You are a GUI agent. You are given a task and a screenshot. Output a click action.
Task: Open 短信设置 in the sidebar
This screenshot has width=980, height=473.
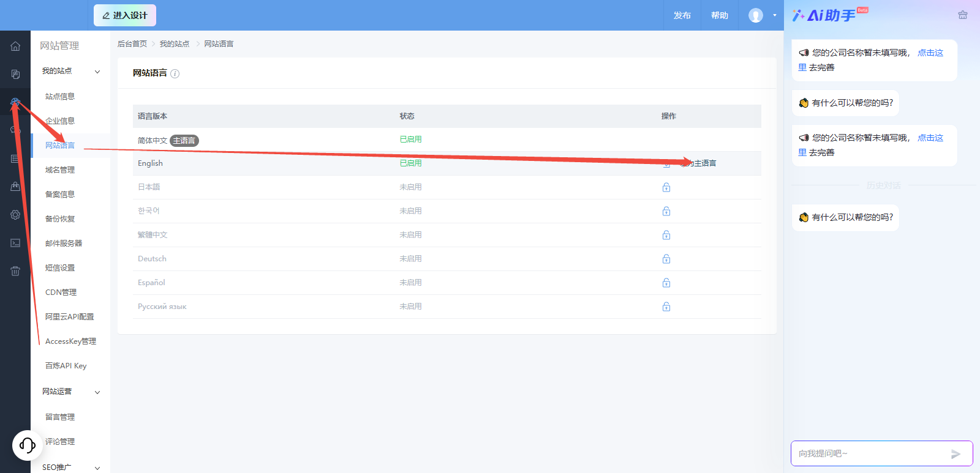60,268
